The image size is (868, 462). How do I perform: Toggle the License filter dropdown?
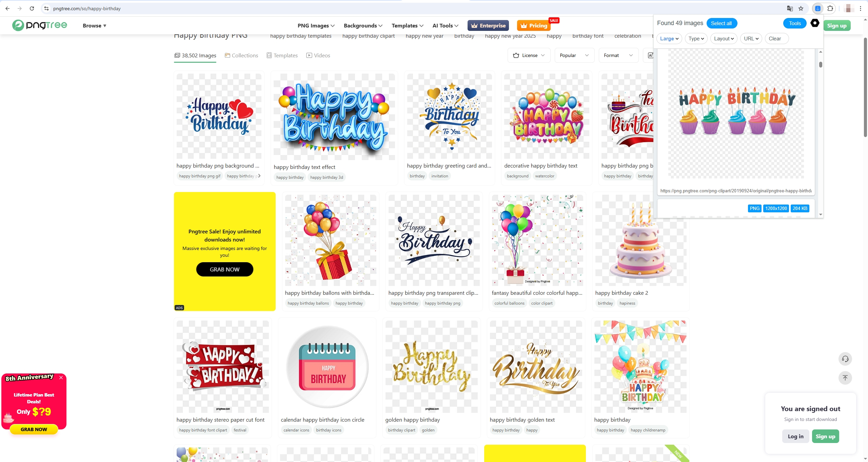(529, 55)
